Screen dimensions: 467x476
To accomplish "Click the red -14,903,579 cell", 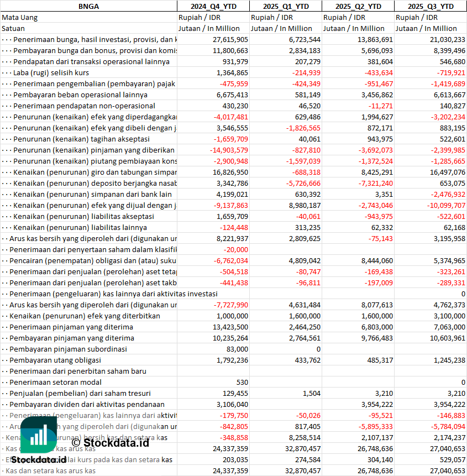I will click(213, 150).
